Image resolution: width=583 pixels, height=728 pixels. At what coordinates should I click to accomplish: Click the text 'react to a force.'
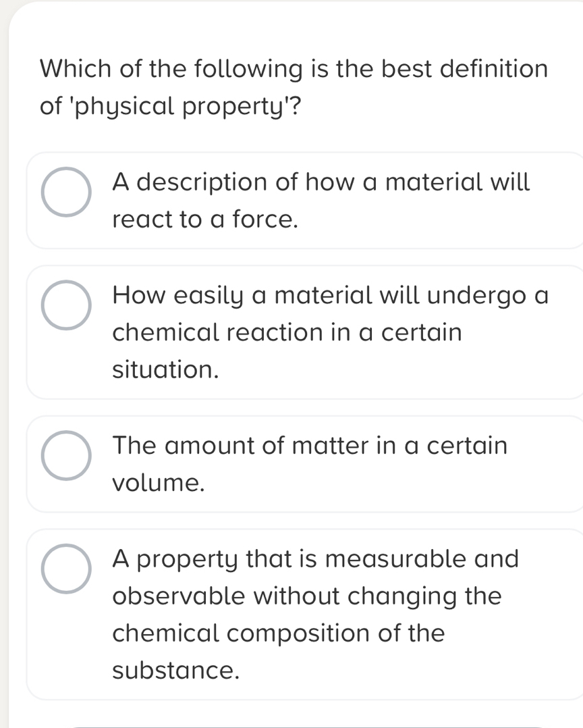tap(205, 219)
